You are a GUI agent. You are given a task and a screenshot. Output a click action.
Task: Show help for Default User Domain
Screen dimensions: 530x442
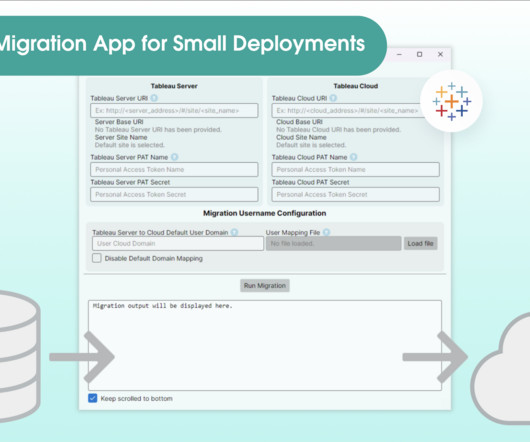tap(234, 232)
